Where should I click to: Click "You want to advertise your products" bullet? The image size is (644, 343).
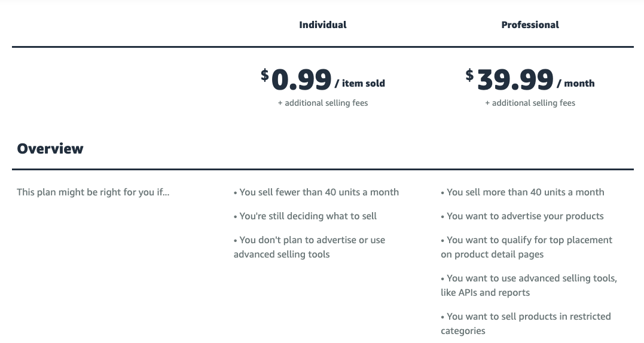523,216
